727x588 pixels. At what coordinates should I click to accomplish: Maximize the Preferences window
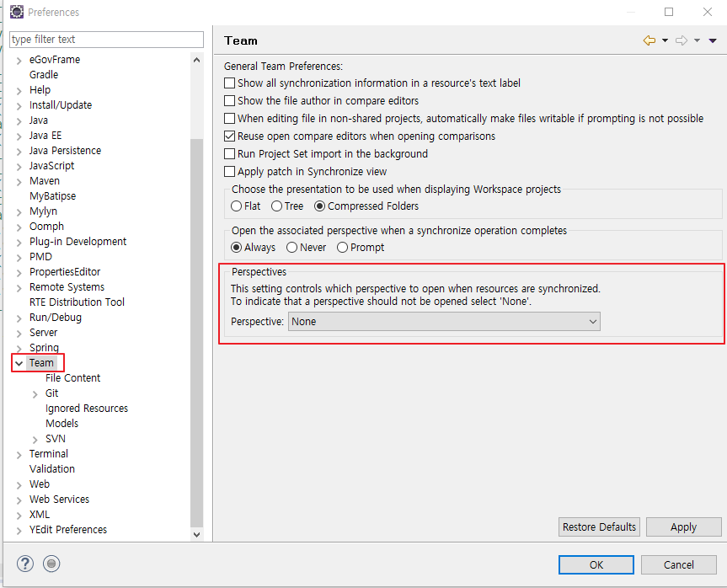669,12
